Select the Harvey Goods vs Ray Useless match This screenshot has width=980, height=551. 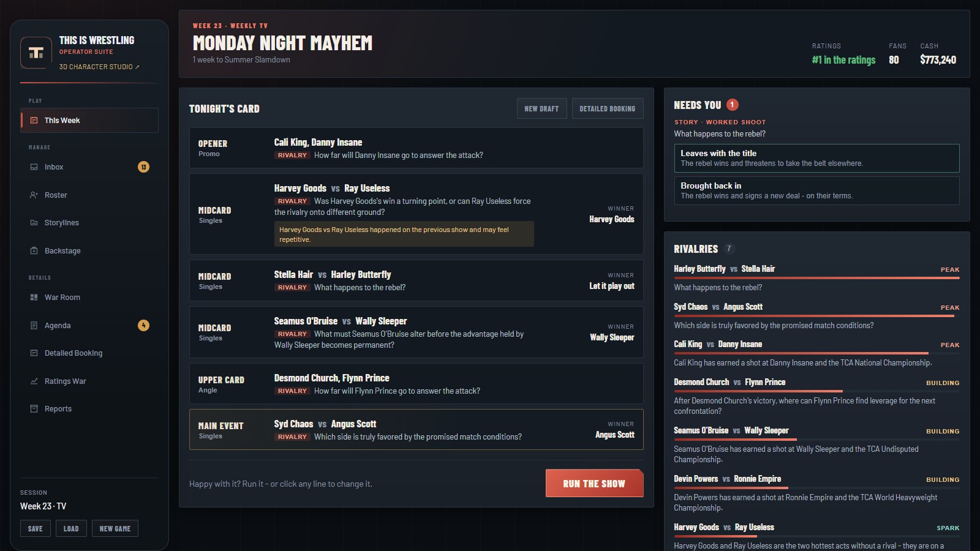tap(417, 214)
